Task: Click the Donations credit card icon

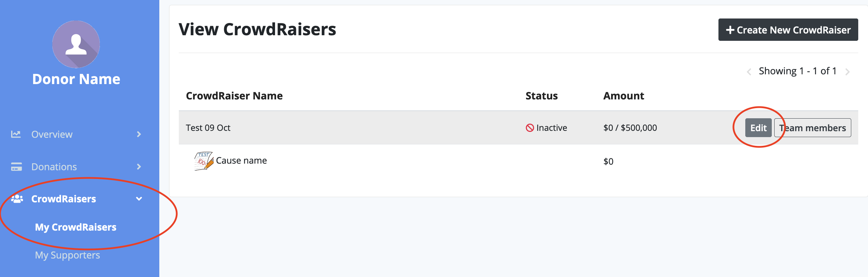Action: click(16, 167)
